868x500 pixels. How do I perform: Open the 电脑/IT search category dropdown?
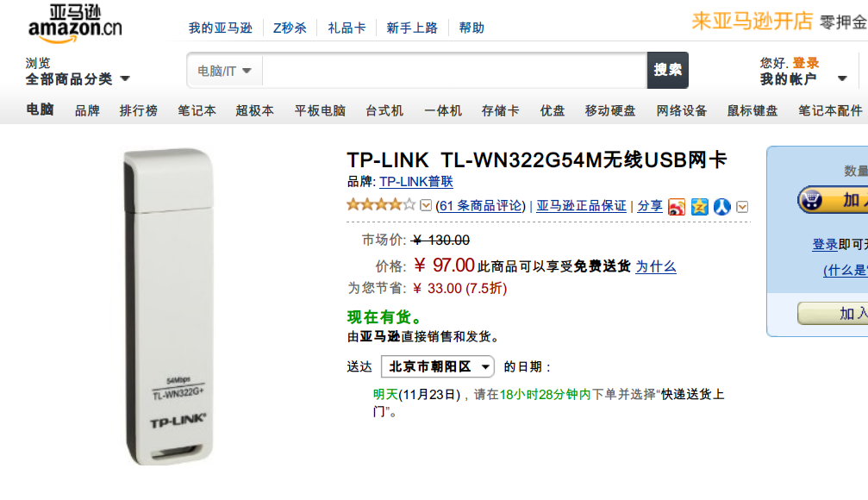[x=224, y=71]
